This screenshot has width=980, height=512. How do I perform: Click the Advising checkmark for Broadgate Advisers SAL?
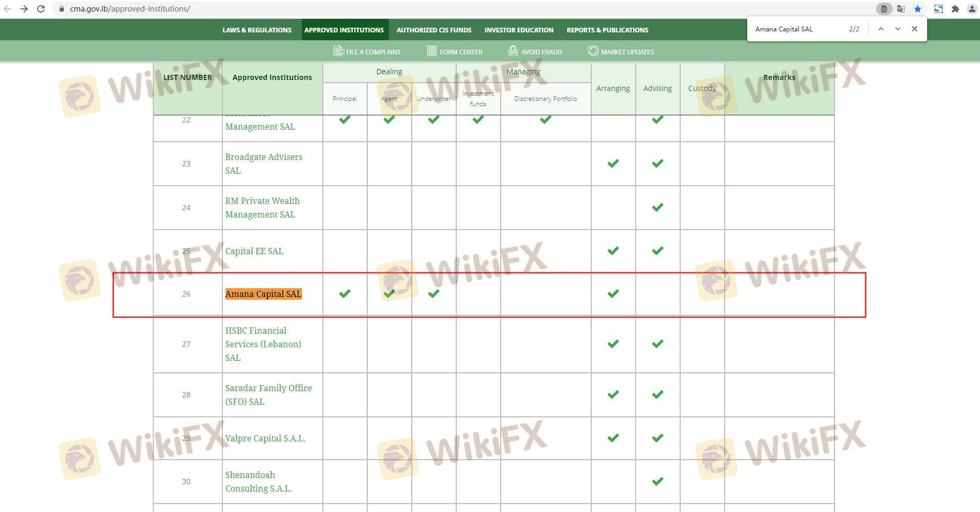658,163
